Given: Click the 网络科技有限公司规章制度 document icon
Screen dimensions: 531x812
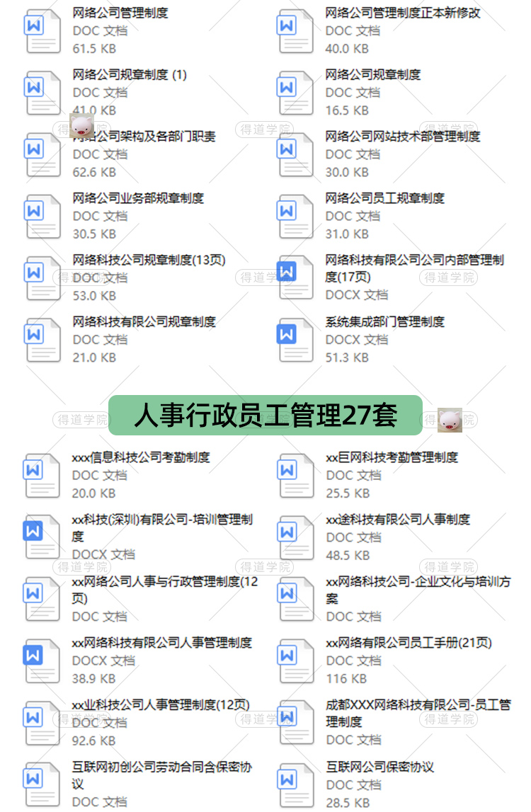Looking at the screenshot, I should click(42, 340).
